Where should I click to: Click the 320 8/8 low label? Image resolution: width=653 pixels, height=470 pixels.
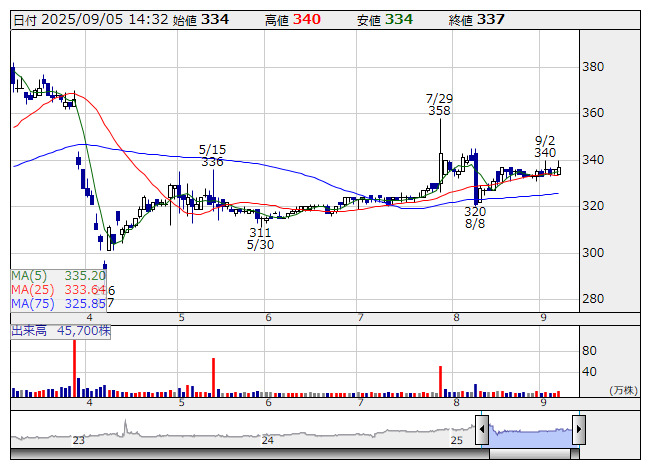(475, 217)
